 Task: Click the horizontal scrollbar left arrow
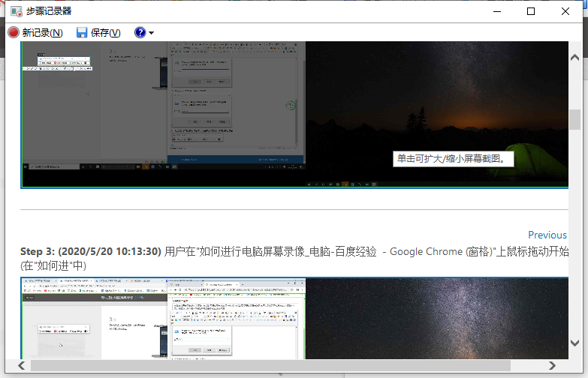pos(22,365)
